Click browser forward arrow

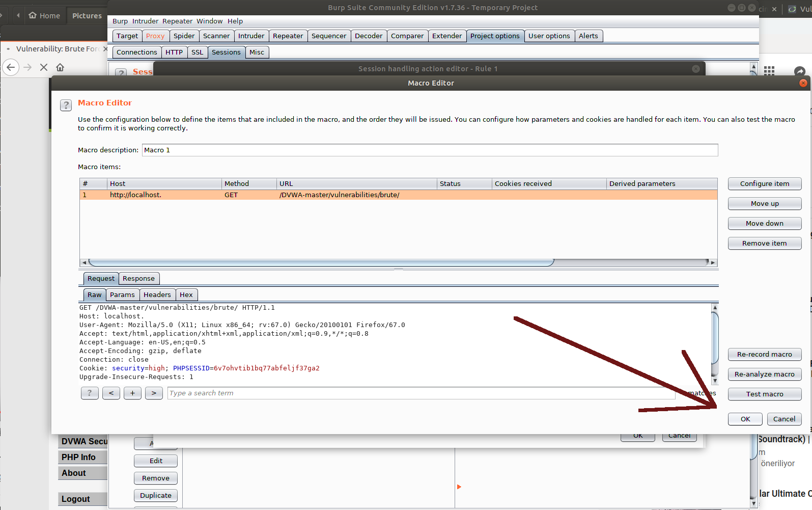[27, 67]
